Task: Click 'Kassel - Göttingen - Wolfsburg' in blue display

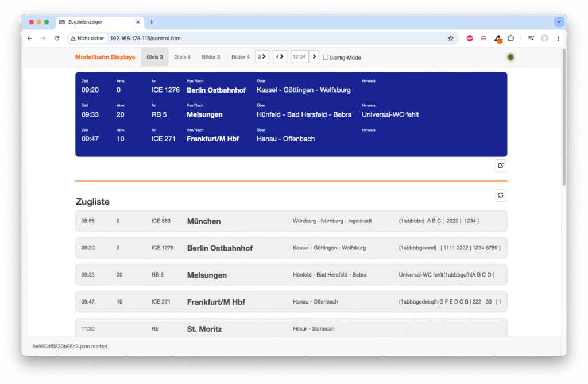Action: tap(304, 90)
